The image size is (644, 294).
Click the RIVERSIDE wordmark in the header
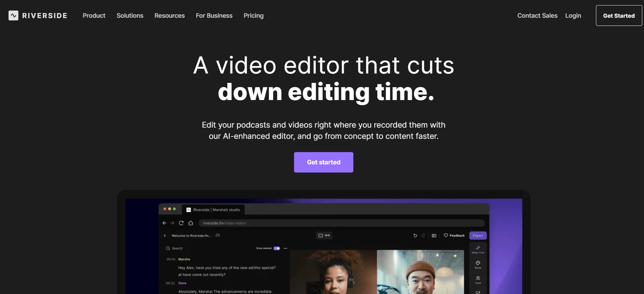point(45,16)
